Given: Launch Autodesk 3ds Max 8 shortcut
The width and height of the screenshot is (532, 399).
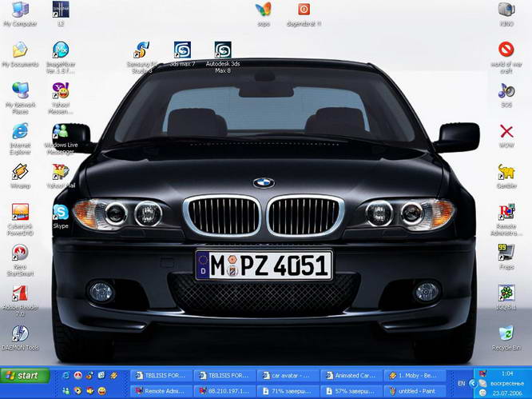Looking at the screenshot, I should pyautogui.click(x=223, y=57).
